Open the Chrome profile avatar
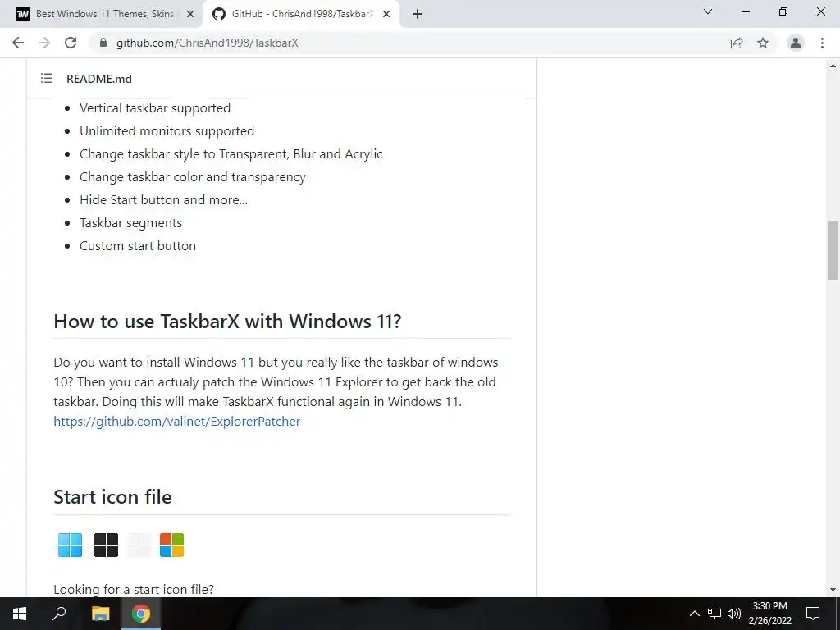The height and width of the screenshot is (630, 840). tap(796, 43)
